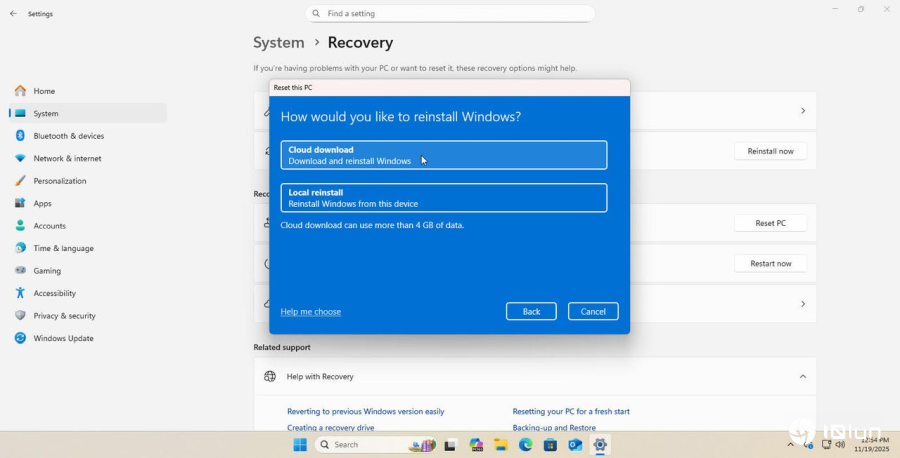Choose the Cloud download option

click(x=443, y=155)
